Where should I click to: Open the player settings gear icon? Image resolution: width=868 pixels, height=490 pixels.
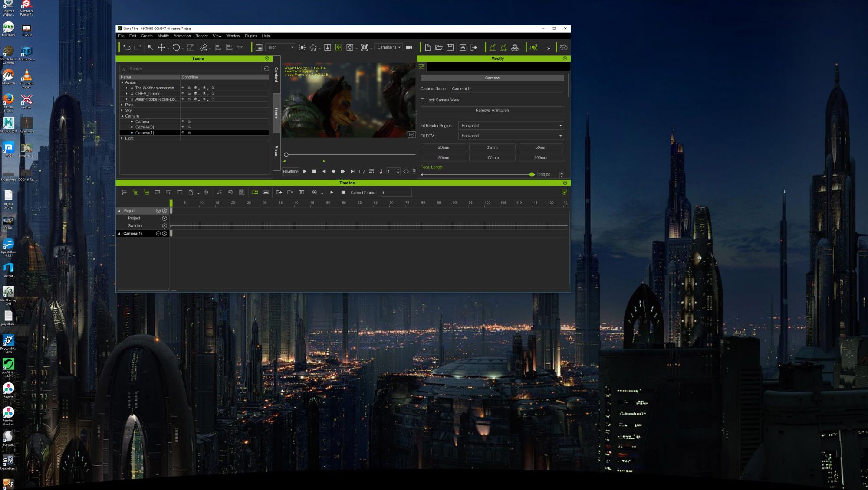click(x=406, y=172)
